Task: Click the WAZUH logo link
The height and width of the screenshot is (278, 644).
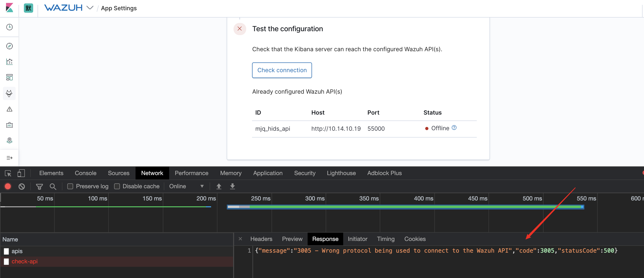Action: tap(63, 8)
